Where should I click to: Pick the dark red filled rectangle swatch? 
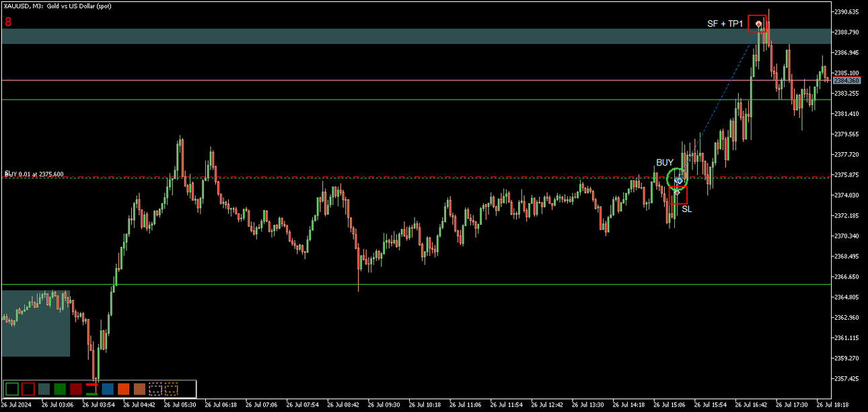point(75,388)
